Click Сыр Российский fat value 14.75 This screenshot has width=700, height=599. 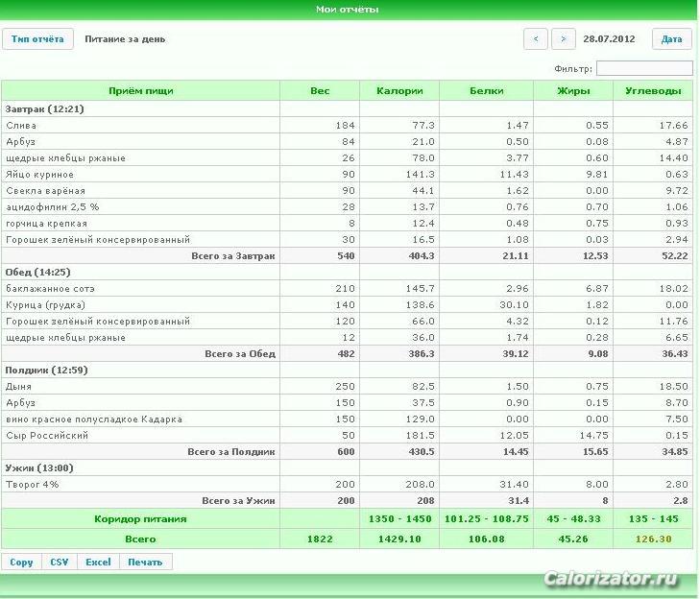coord(593,435)
